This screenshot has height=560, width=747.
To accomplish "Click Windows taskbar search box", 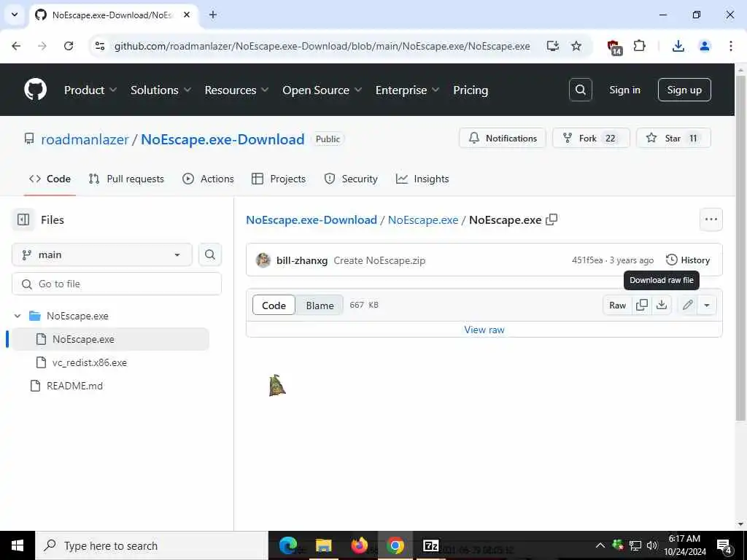I will tap(152, 545).
